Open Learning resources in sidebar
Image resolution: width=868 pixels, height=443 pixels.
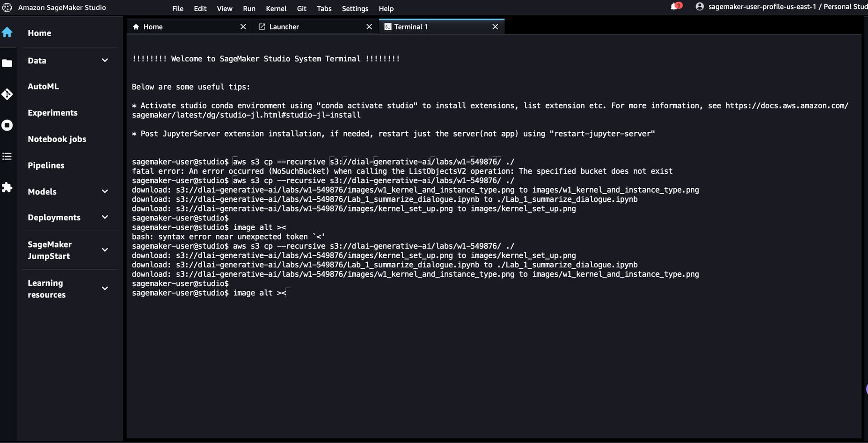pos(47,289)
